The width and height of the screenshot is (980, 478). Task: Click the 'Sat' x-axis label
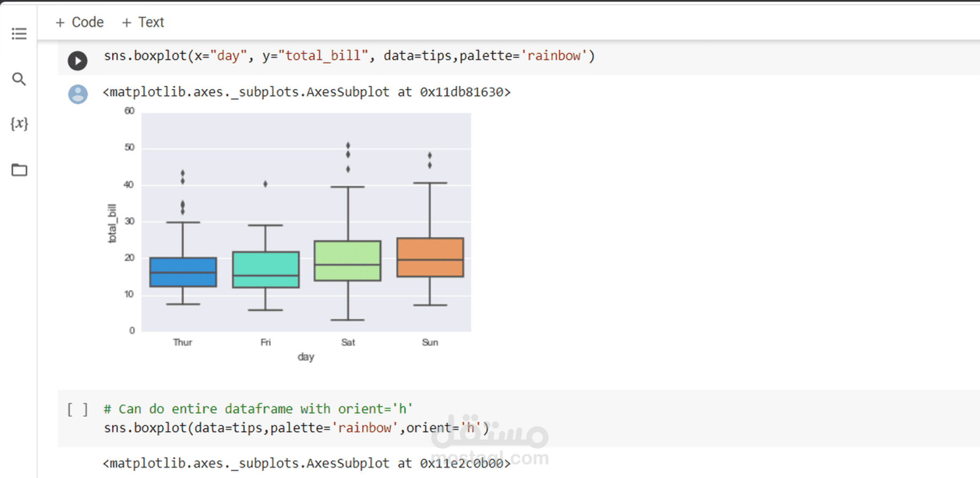(348, 342)
